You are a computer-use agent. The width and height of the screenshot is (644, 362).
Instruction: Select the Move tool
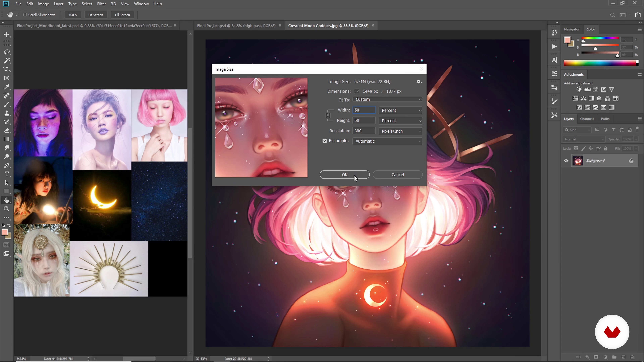(7, 35)
